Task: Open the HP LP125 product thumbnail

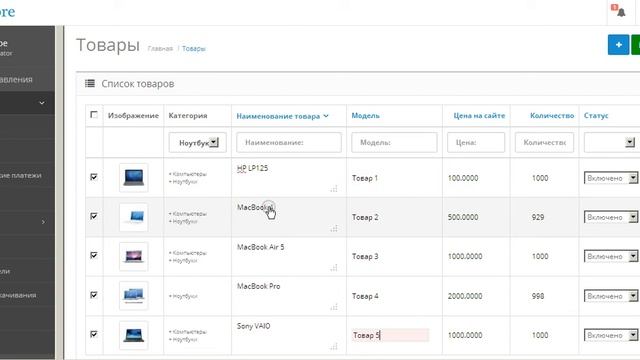Action: (x=133, y=178)
